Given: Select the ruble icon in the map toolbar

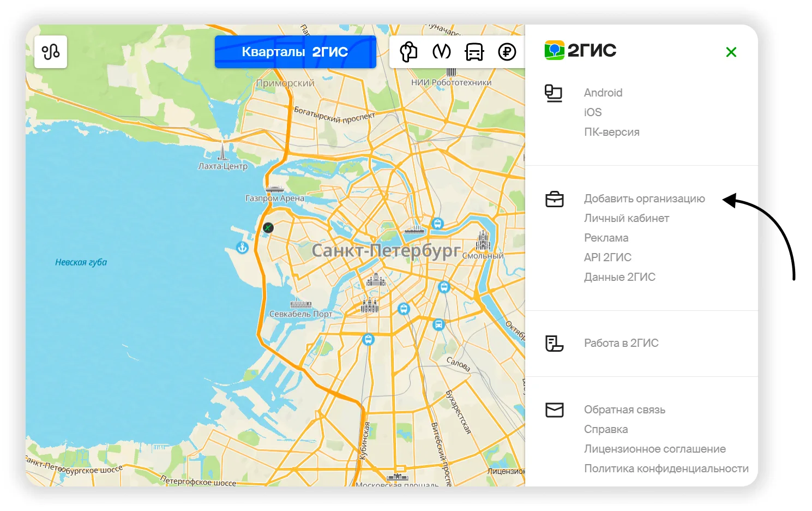Looking at the screenshot, I should click(x=507, y=52).
